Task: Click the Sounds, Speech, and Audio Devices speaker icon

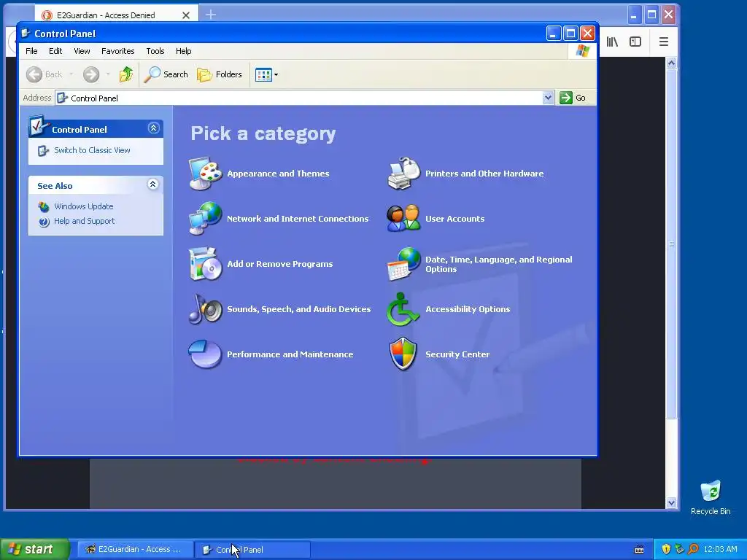Action: (205, 309)
